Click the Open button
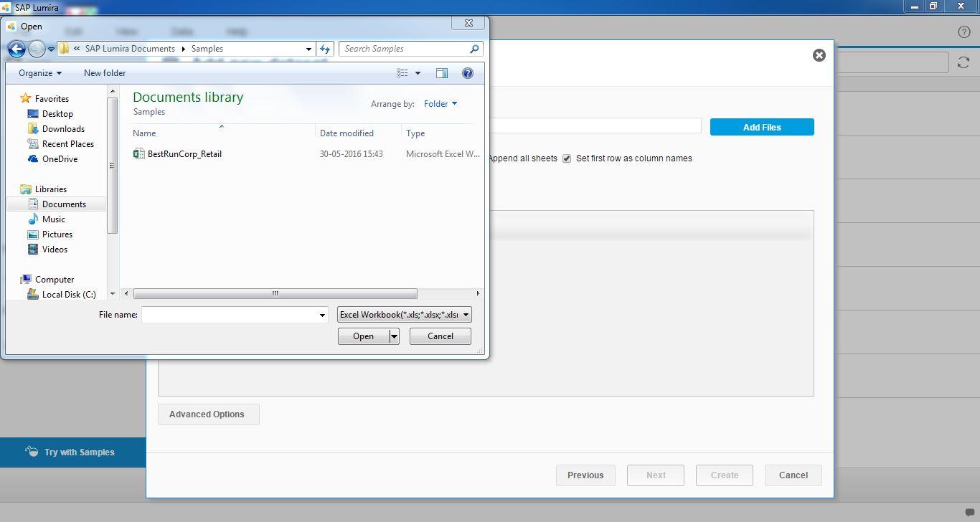Screen dimensions: 980x522 tap(363, 336)
